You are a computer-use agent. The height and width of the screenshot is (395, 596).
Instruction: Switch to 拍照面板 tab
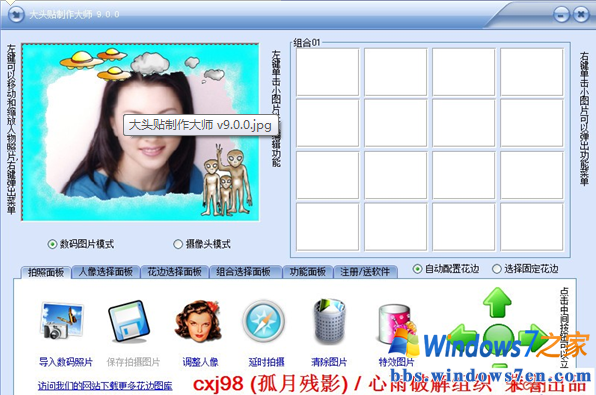pos(46,272)
